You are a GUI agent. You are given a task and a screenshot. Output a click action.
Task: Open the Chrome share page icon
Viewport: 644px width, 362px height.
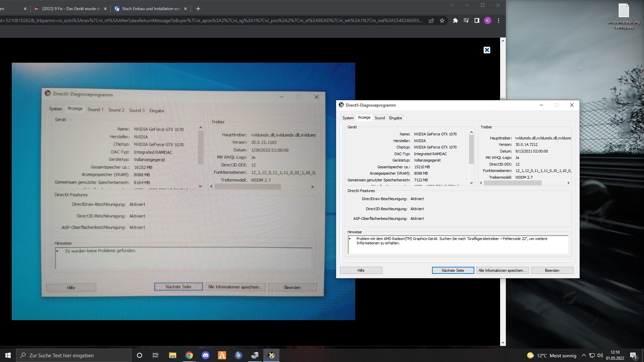point(431,21)
